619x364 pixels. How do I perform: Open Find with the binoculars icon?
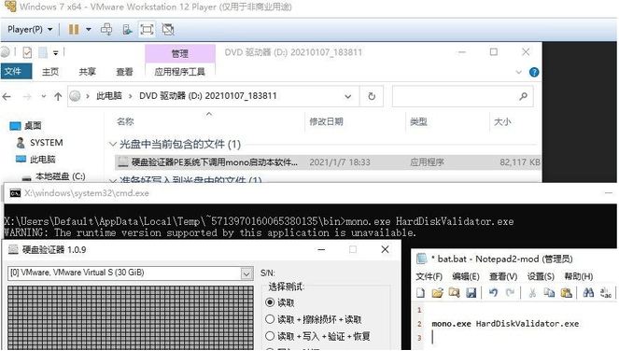click(x=588, y=293)
